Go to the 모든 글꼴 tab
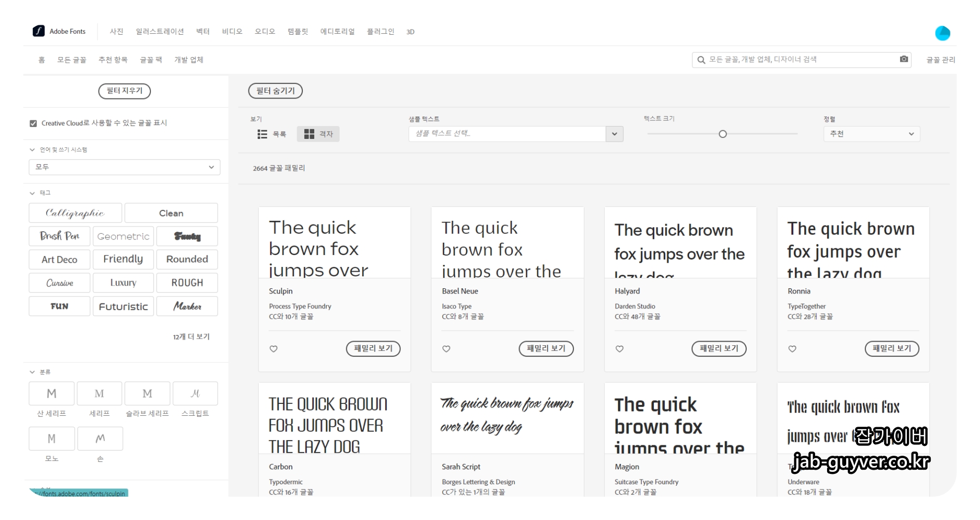 72,60
